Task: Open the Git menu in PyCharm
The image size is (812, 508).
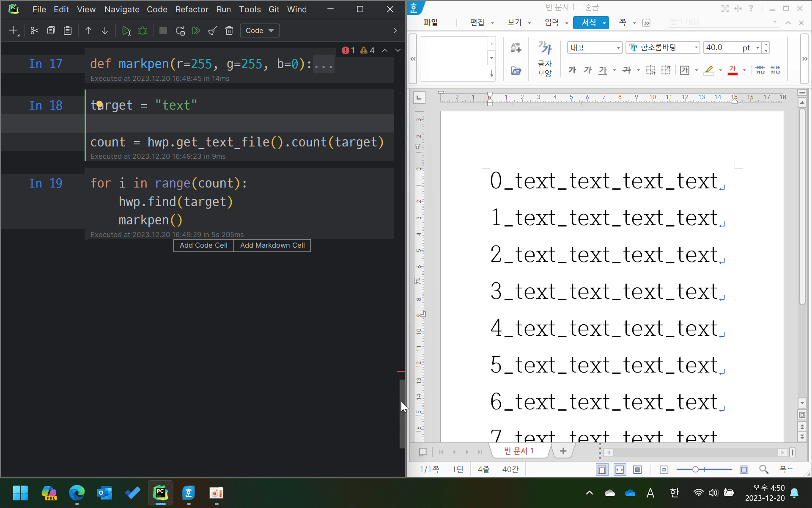Action: click(x=274, y=9)
